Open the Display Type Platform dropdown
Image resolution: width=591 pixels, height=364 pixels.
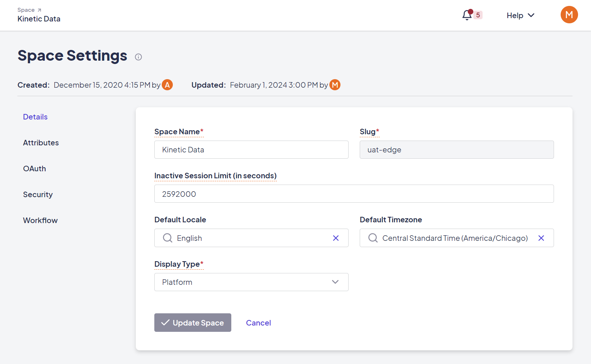(x=251, y=282)
